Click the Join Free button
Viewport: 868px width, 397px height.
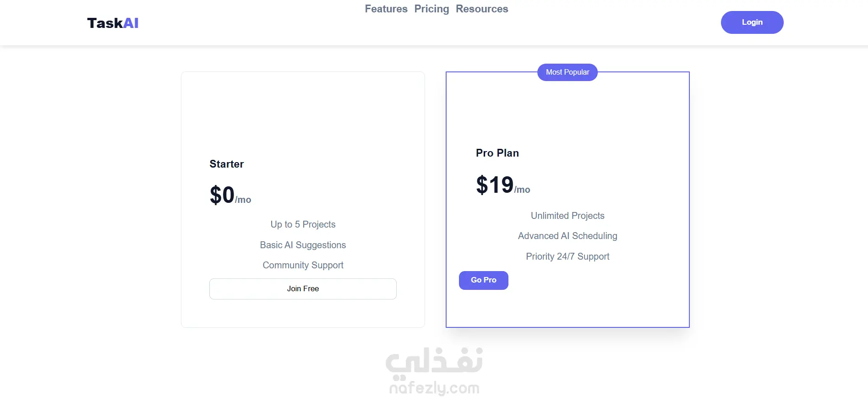[x=303, y=289]
